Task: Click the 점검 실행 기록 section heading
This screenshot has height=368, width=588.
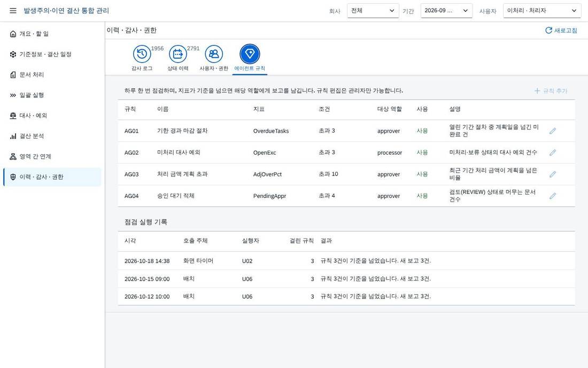Action: [x=146, y=222]
